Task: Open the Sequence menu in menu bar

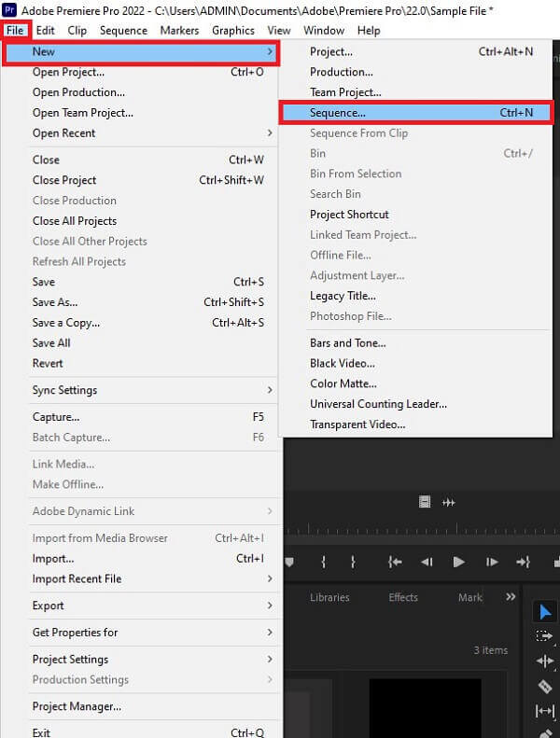Action: 123,31
